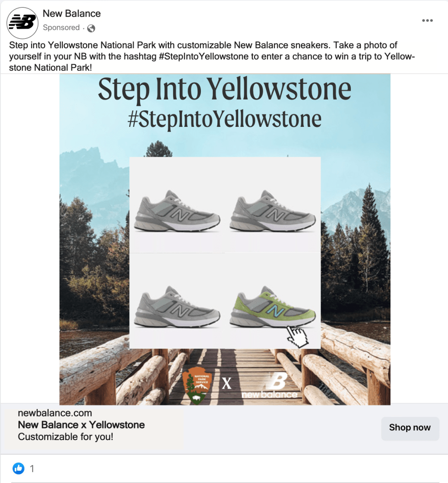
Task: Open the three-dot post options menu
Action: pyautogui.click(x=427, y=20)
